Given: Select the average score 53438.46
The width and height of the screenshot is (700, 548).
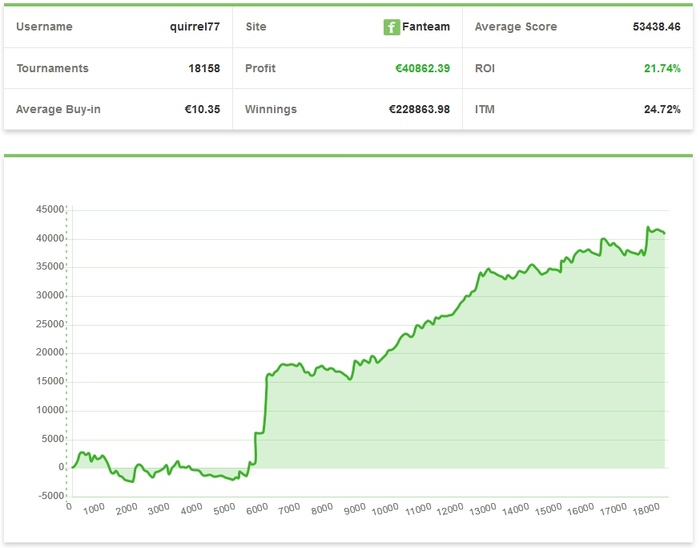Looking at the screenshot, I should tap(656, 27).
